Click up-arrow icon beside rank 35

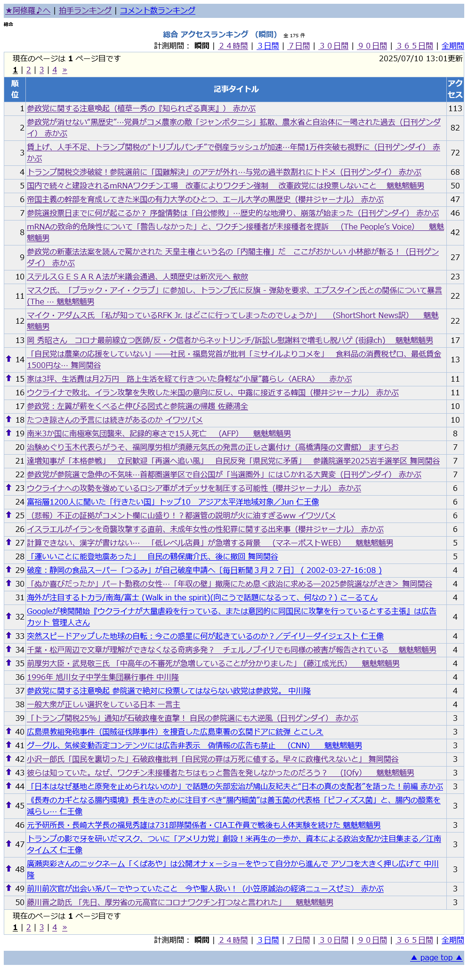coord(8,662)
